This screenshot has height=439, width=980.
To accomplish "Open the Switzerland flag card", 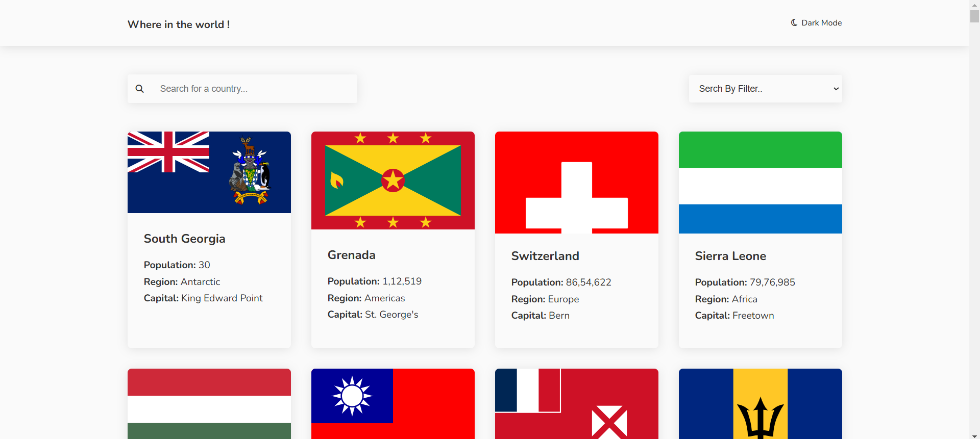I will (x=577, y=183).
